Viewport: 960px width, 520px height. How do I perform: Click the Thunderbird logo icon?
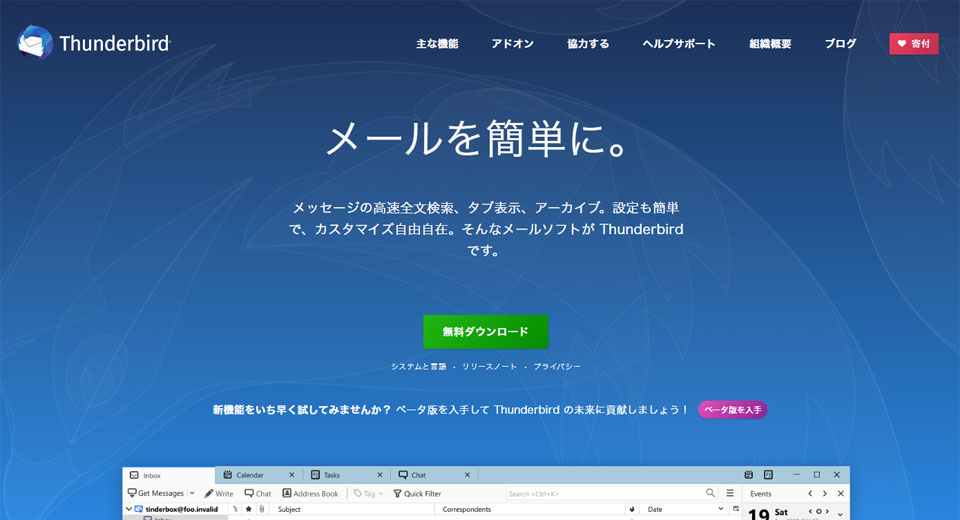tap(35, 42)
